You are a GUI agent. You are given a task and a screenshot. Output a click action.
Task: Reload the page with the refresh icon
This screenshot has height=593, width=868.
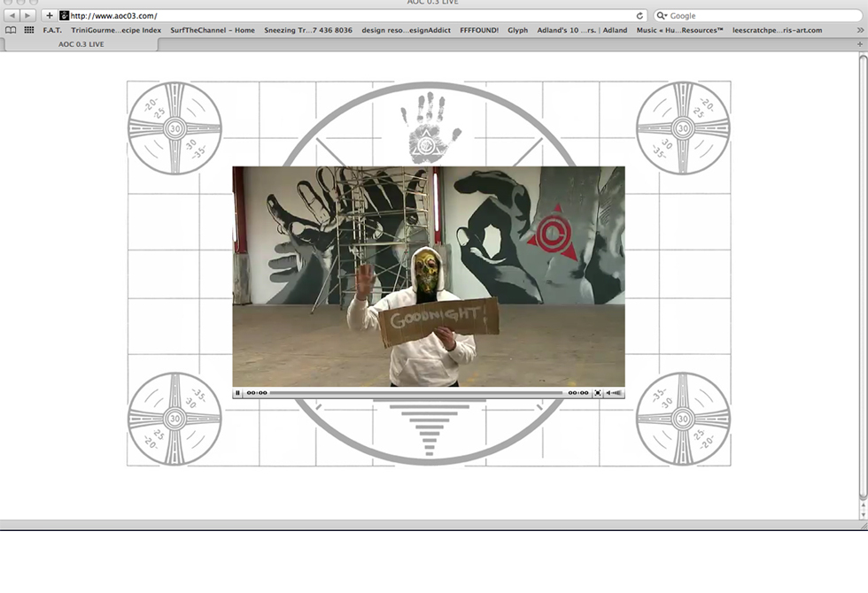point(639,16)
